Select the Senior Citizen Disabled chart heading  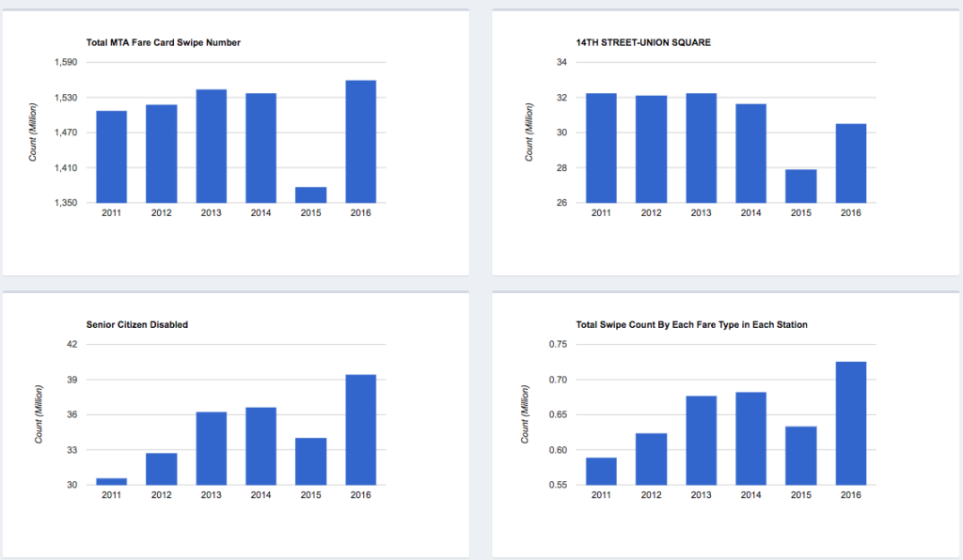(138, 324)
